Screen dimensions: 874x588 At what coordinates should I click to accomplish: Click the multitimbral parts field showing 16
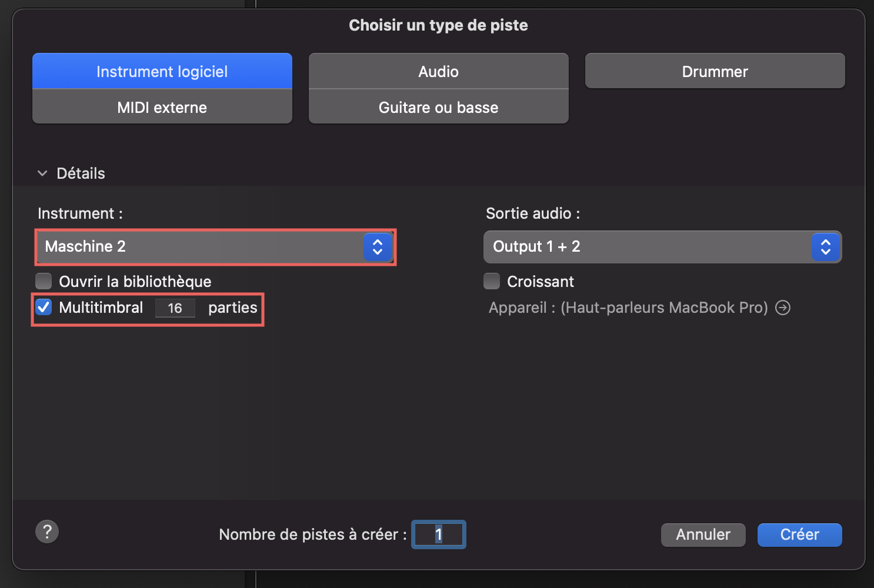(x=175, y=308)
